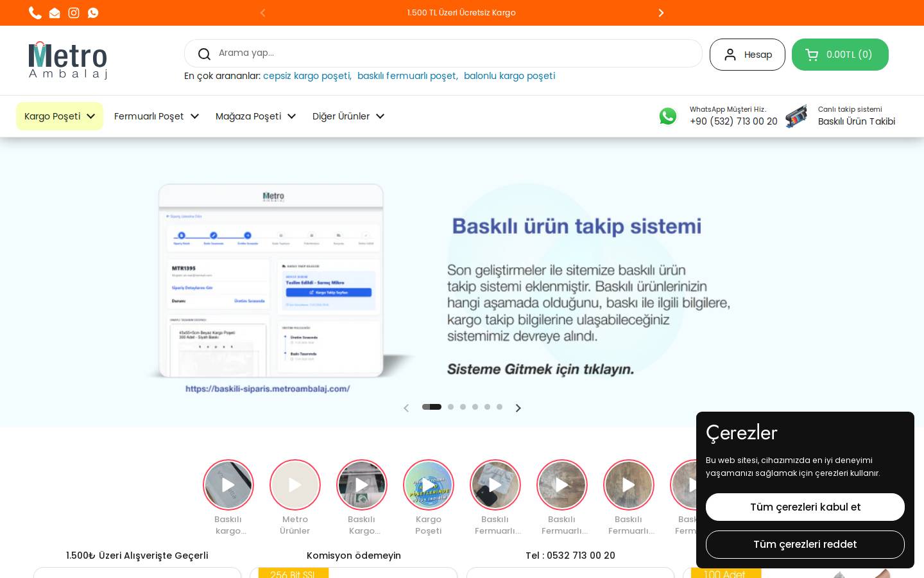The image size is (924, 578).
Task: Play the Kargo Poşeti story
Action: pos(429,485)
